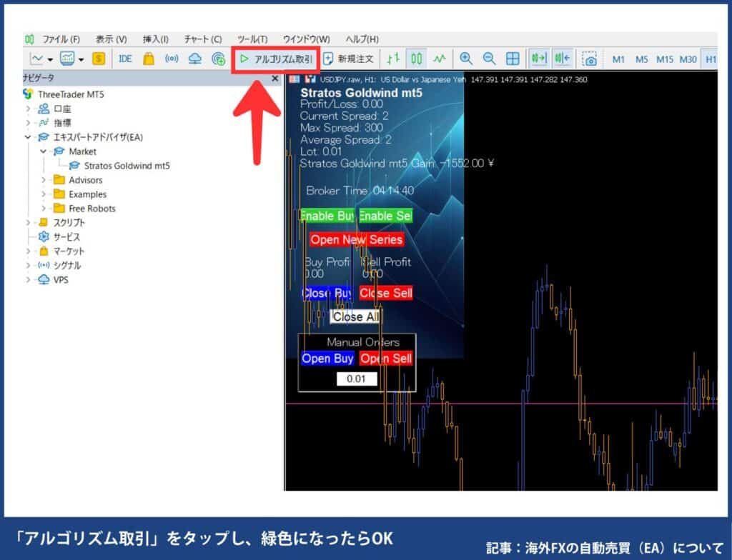Open the ファイル(F) menu
The height and width of the screenshot is (560, 732).
(61, 39)
